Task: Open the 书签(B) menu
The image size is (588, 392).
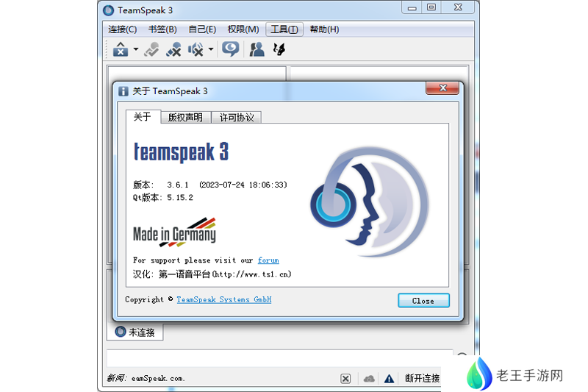Action: [x=162, y=29]
